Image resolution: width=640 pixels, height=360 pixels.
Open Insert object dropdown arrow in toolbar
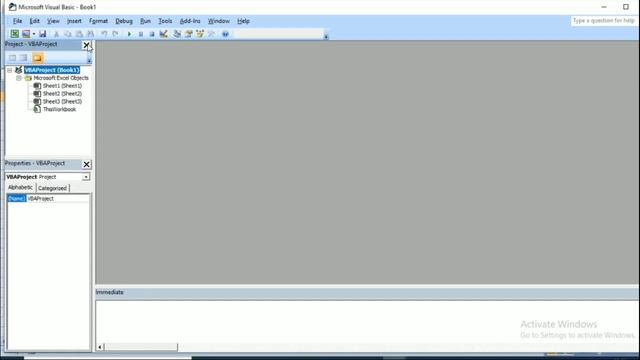tap(34, 34)
